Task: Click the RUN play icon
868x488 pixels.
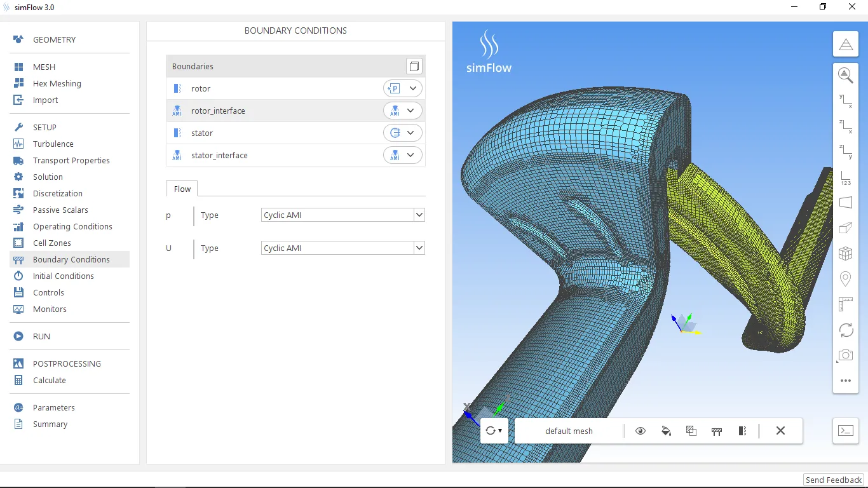Action: tap(18, 336)
